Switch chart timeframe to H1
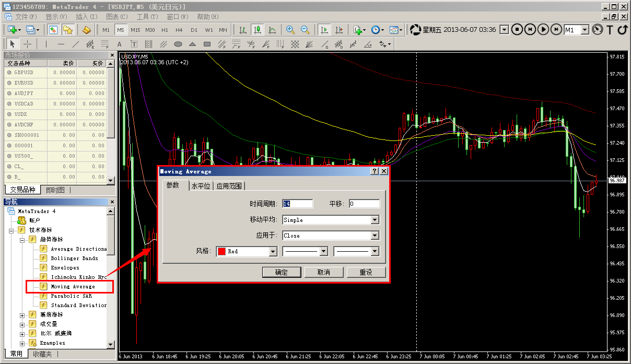 165,30
